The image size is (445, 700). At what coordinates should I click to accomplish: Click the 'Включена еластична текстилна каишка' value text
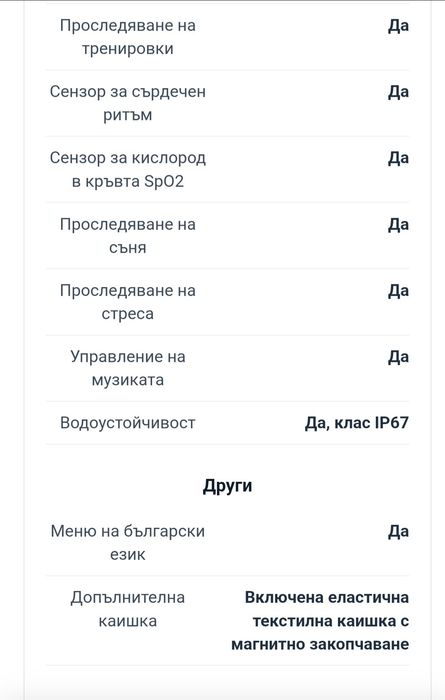tap(326, 609)
